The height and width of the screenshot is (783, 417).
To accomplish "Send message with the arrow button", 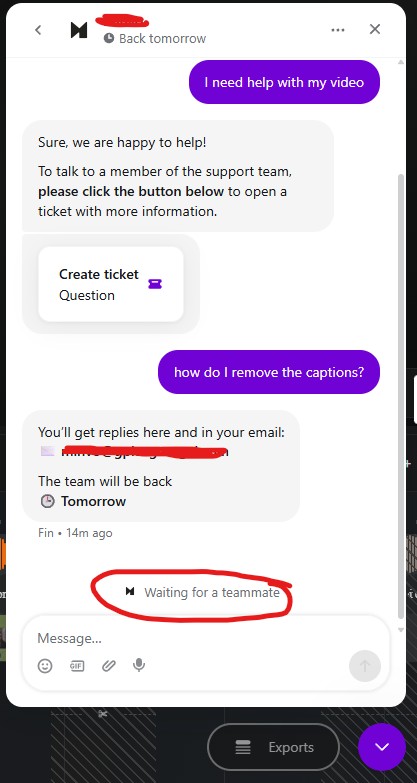I will [x=365, y=666].
